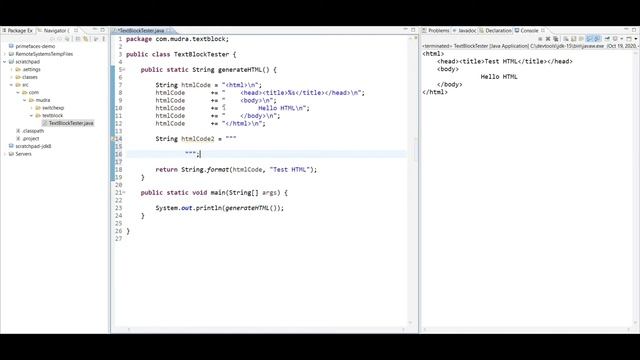Clear the Console output

coord(566,39)
